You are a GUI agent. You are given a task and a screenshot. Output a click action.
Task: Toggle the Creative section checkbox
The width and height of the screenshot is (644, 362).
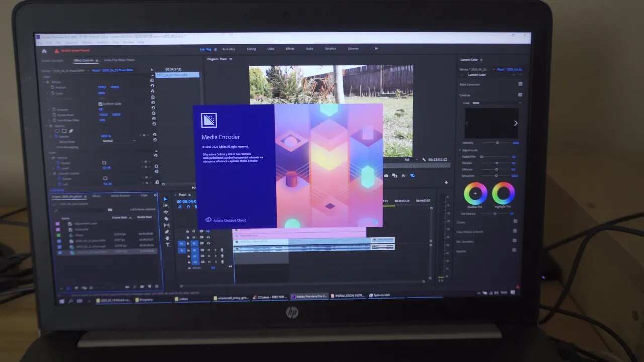(520, 94)
